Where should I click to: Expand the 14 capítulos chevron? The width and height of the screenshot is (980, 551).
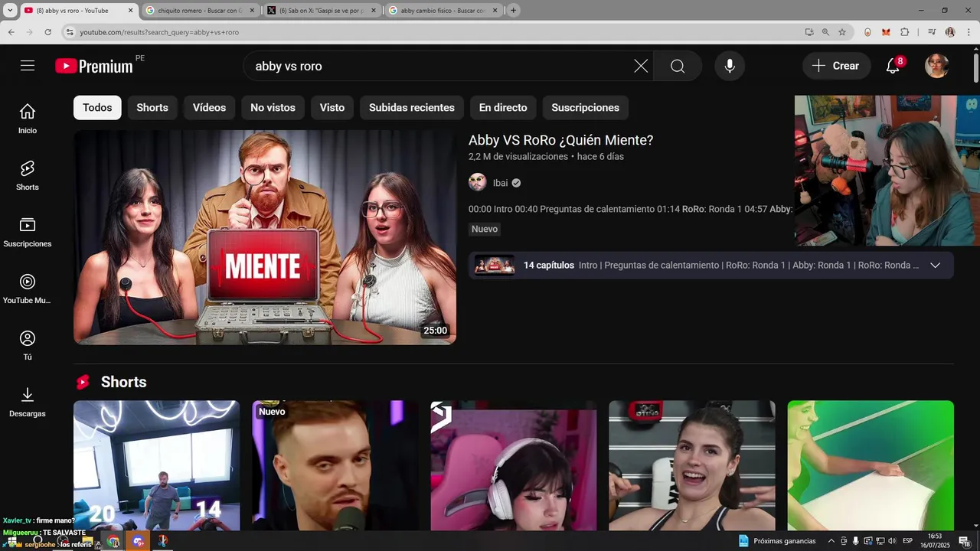[935, 266]
